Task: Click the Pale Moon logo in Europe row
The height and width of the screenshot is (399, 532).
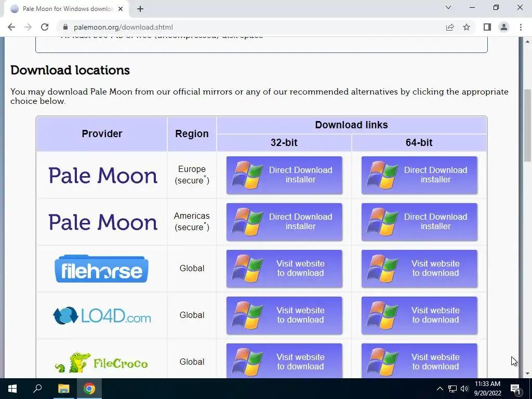Action: pyautogui.click(x=103, y=176)
